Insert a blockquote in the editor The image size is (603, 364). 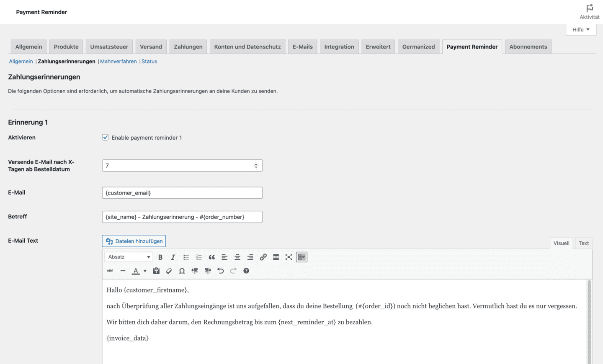[211, 257]
